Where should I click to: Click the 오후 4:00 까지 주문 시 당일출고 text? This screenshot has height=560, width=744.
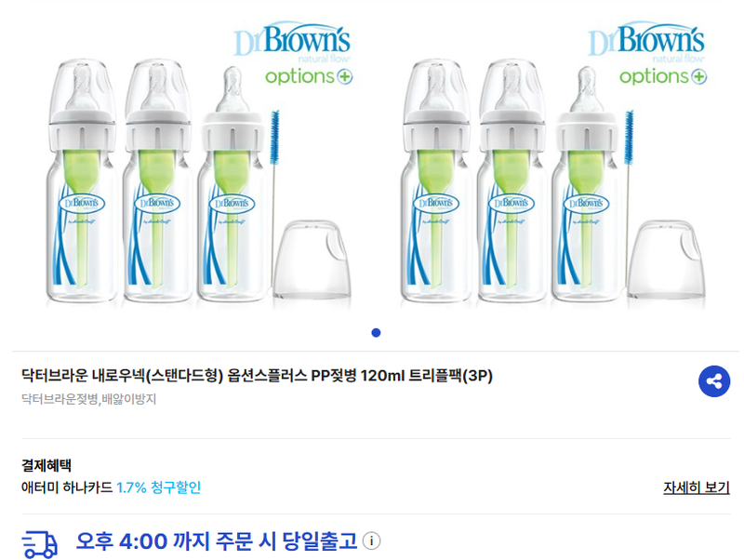(x=217, y=541)
